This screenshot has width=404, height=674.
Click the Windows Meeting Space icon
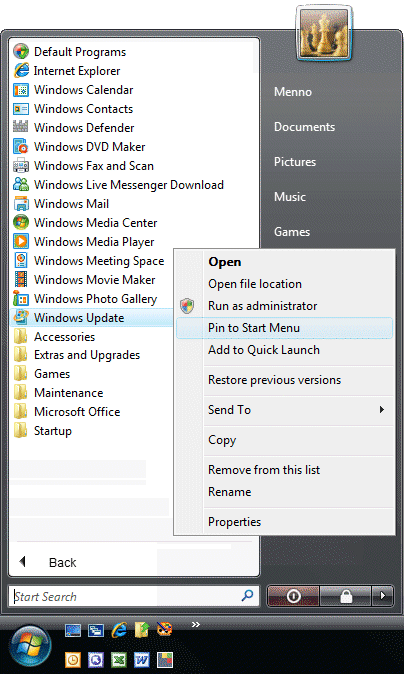21,260
